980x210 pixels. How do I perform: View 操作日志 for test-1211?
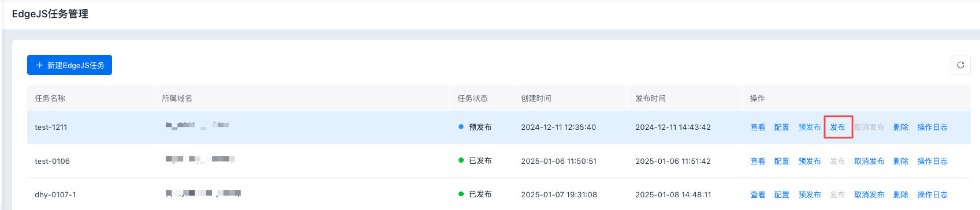933,127
